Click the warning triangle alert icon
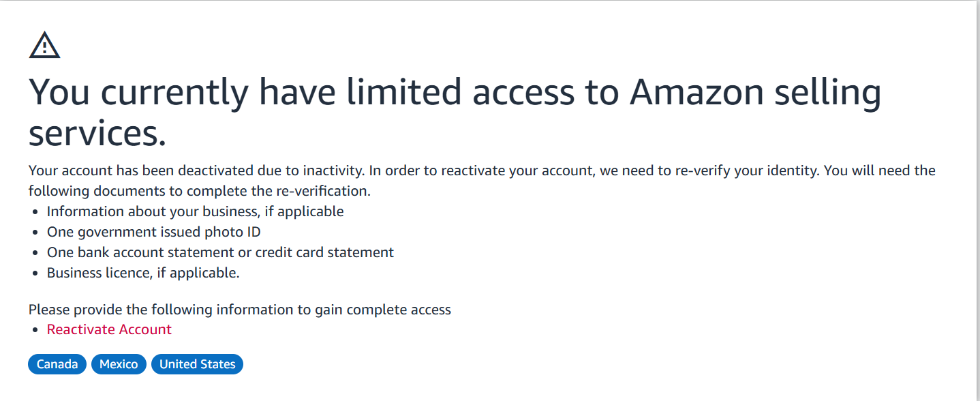This screenshot has width=980, height=401. [45, 45]
